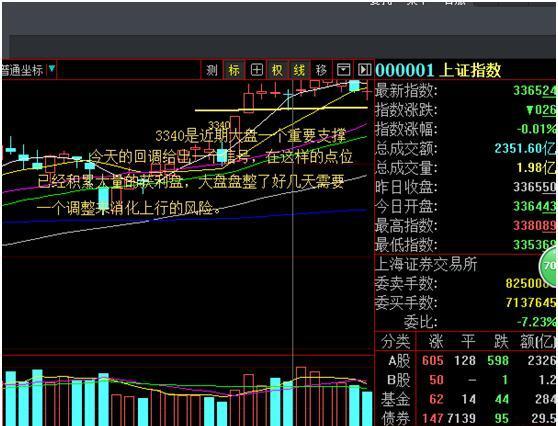Open the 普通坐标 coordinate dropdown arrow
Viewport: 558px width, 426px height.
click(x=52, y=68)
